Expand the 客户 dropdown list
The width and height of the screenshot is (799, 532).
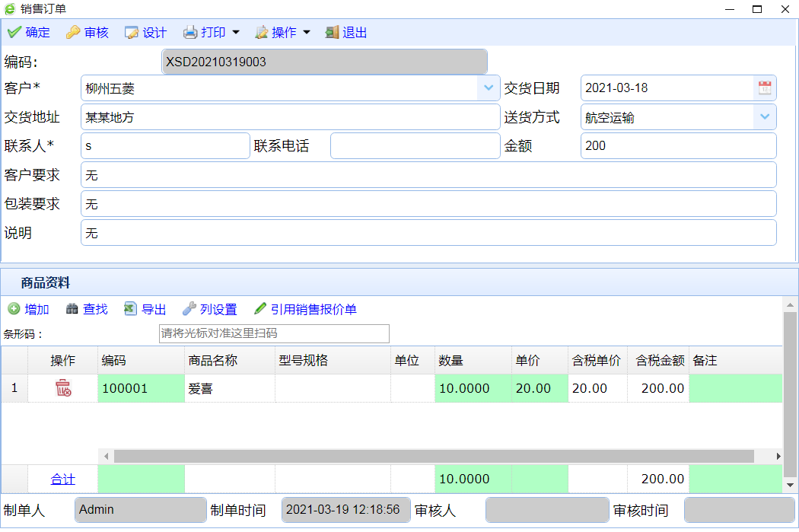488,88
